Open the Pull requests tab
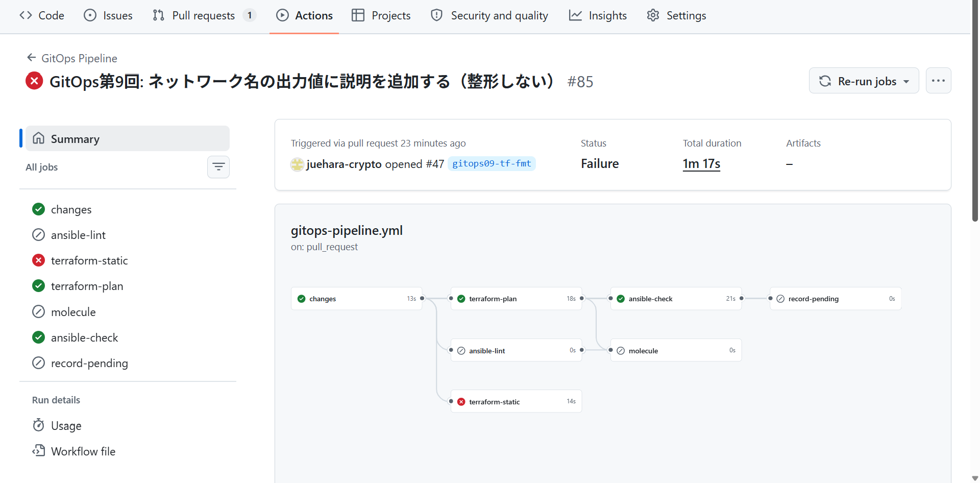This screenshot has height=483, width=980. pos(204,15)
